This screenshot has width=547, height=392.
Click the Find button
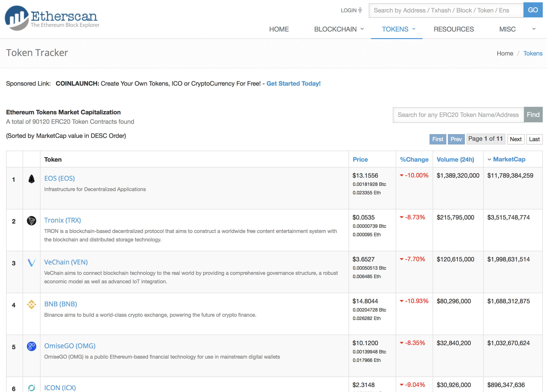pos(533,115)
